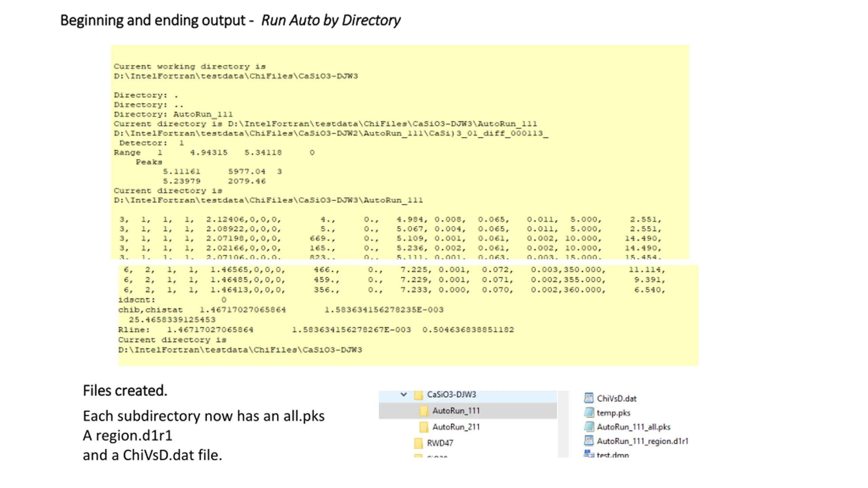This screenshot has width=868, height=488.
Task: Click the 'Files created.' caption
Action: (x=125, y=390)
